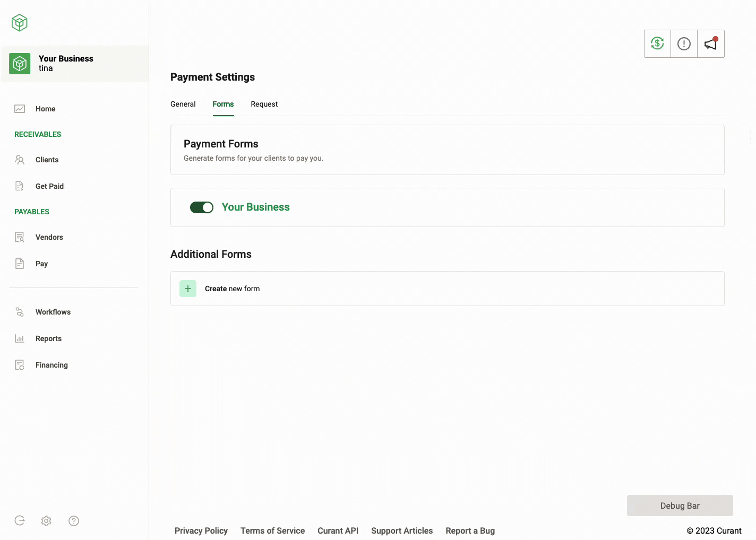This screenshot has height=540, width=756.
Task: Click the © 2023 Curant footer text
Action: pyautogui.click(x=714, y=530)
